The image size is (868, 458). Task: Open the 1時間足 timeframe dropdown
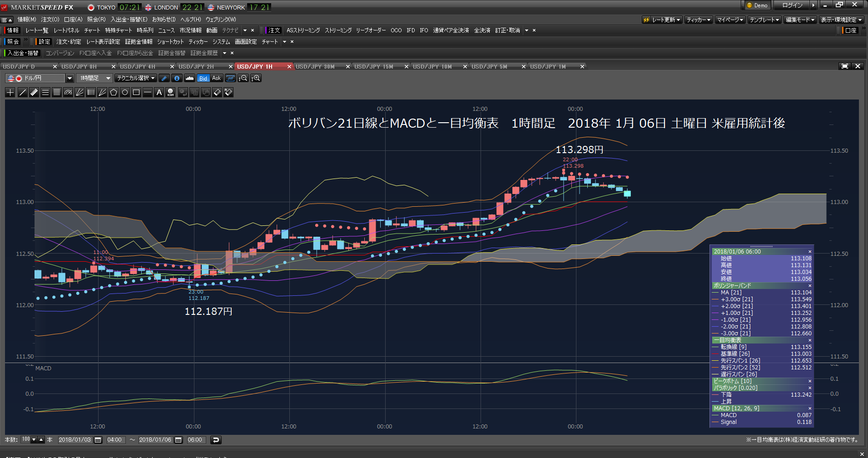(108, 78)
